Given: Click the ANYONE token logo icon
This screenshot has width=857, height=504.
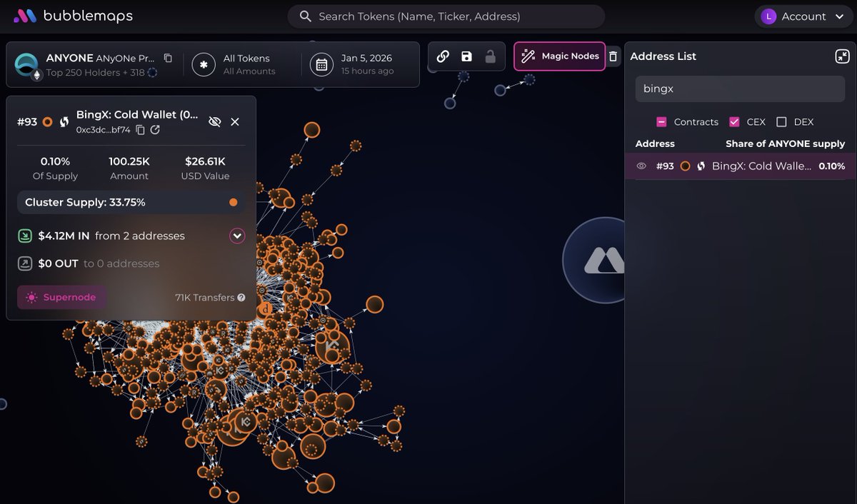Looking at the screenshot, I should coord(27,65).
